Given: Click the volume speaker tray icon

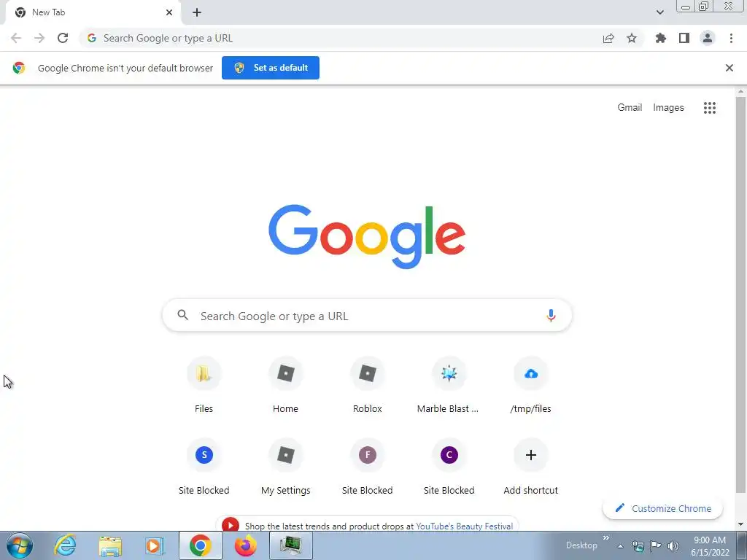Looking at the screenshot, I should pyautogui.click(x=673, y=546).
